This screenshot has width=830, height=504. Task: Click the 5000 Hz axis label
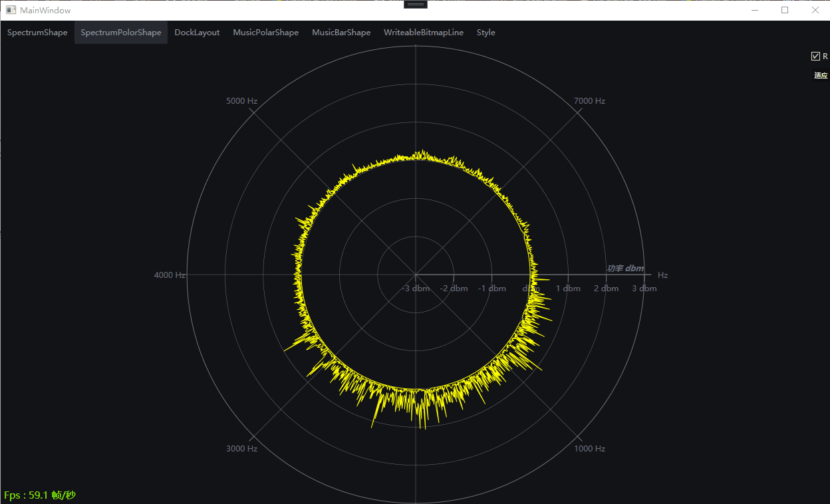click(241, 101)
